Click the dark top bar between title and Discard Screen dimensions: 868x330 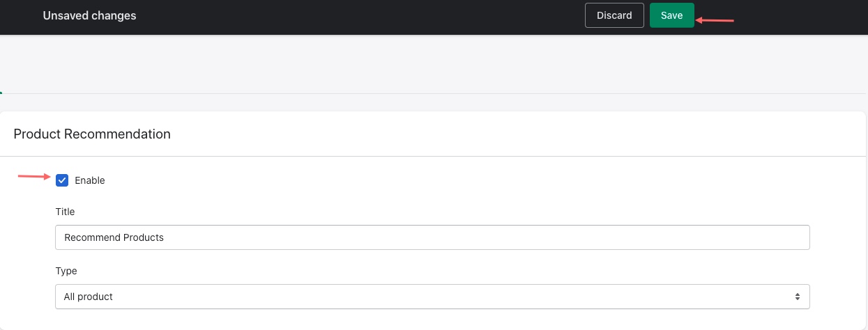coord(349,17)
